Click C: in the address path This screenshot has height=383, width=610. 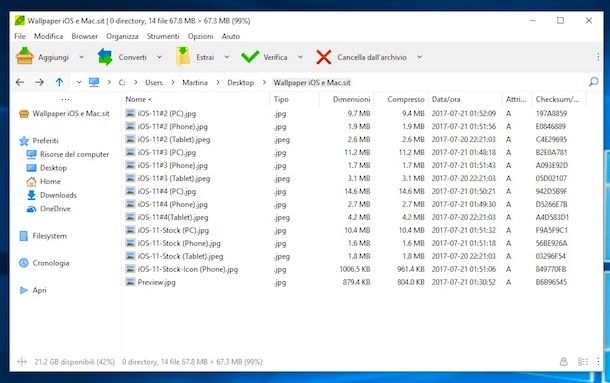[x=122, y=83]
